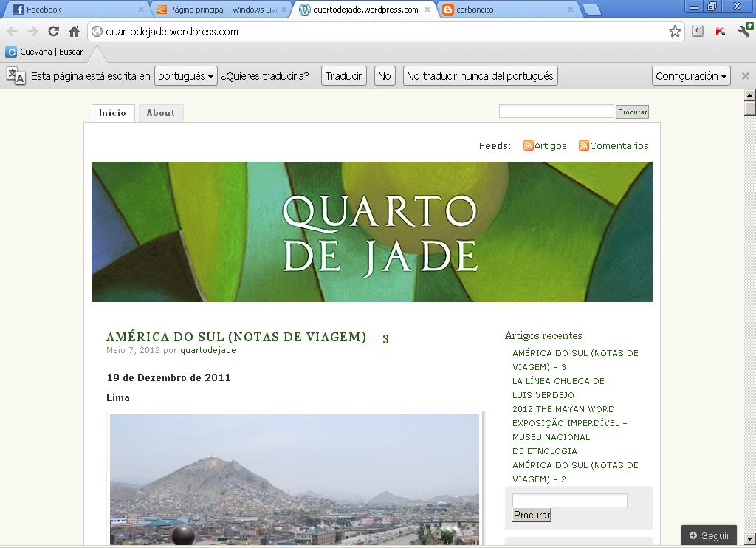Expand the português language dropdown
Image resolution: width=756 pixels, height=548 pixels.
pos(185,76)
